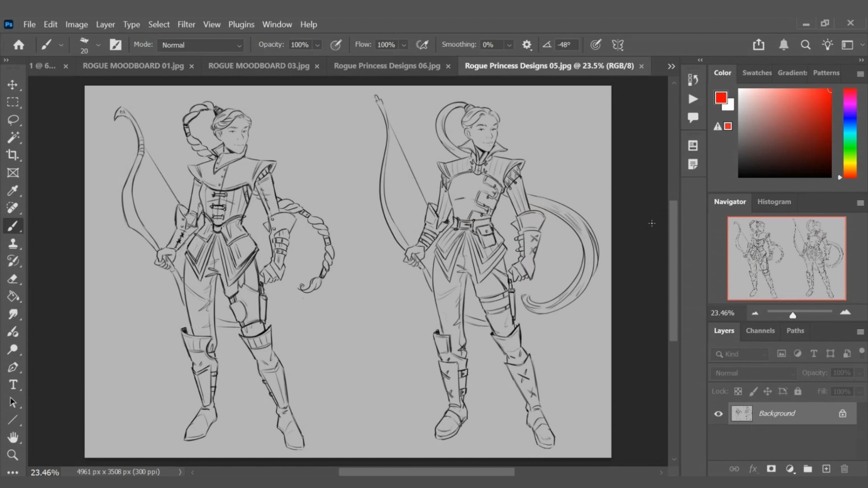
Task: Switch to ROGUE MOODBOARD 03.jpg tab
Action: (259, 66)
